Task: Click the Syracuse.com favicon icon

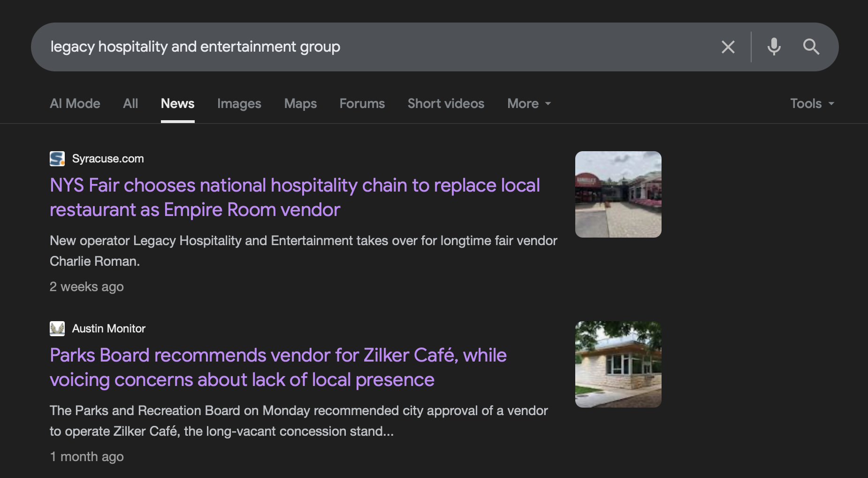Action: coord(57,159)
